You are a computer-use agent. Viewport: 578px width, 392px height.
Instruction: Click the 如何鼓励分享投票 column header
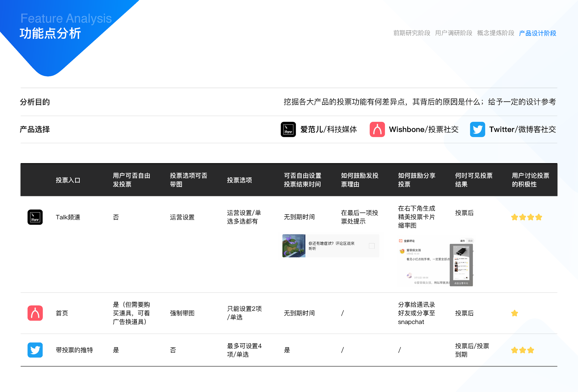point(417,180)
